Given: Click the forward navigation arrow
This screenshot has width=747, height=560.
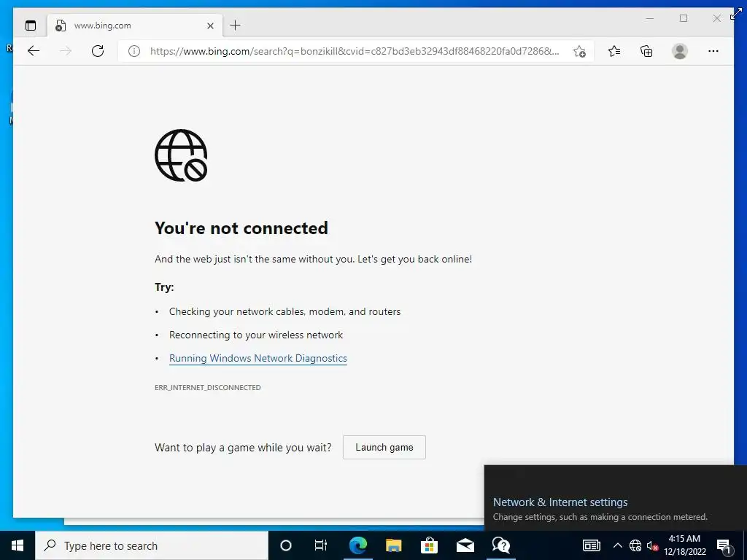Looking at the screenshot, I should 66,51.
